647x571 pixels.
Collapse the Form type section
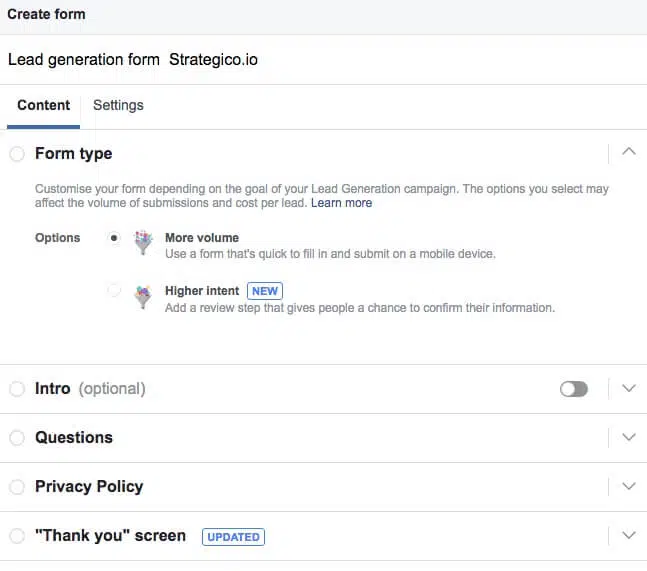[x=628, y=152]
